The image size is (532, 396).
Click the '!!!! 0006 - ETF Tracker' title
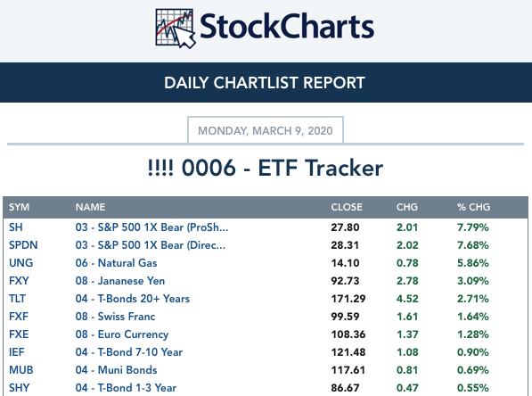point(266,168)
